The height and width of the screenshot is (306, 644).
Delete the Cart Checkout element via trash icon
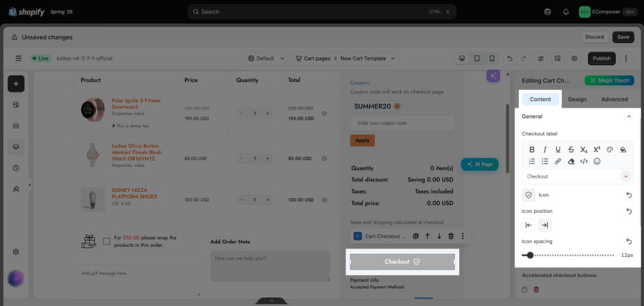click(x=451, y=236)
